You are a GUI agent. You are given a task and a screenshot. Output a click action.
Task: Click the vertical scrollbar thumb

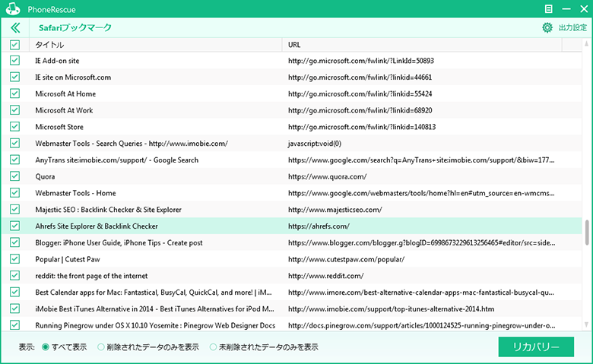click(x=587, y=233)
